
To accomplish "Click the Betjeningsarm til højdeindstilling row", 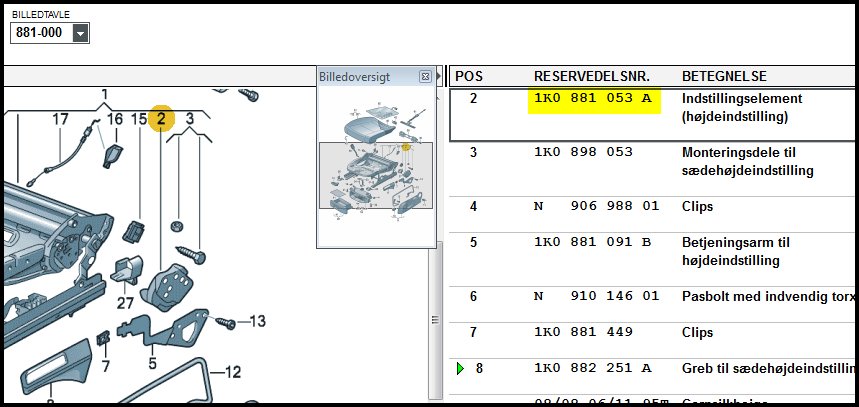I will pyautogui.click(x=650, y=251).
